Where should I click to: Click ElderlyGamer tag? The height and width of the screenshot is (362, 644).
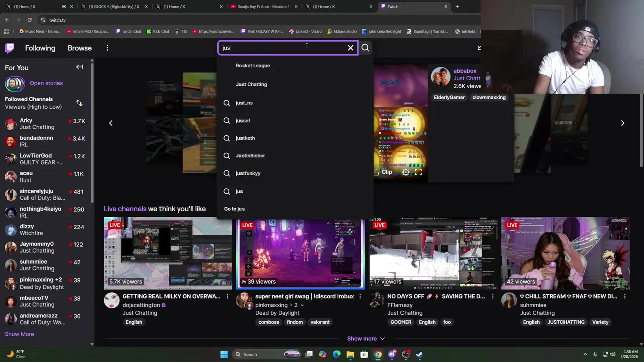coord(449,97)
